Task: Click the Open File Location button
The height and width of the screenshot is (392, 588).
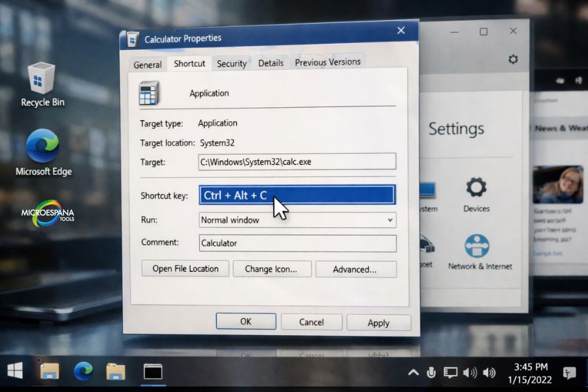Action: point(185,269)
